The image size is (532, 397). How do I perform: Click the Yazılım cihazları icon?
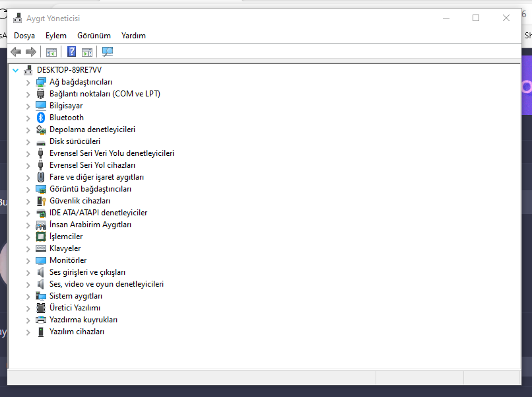point(41,332)
